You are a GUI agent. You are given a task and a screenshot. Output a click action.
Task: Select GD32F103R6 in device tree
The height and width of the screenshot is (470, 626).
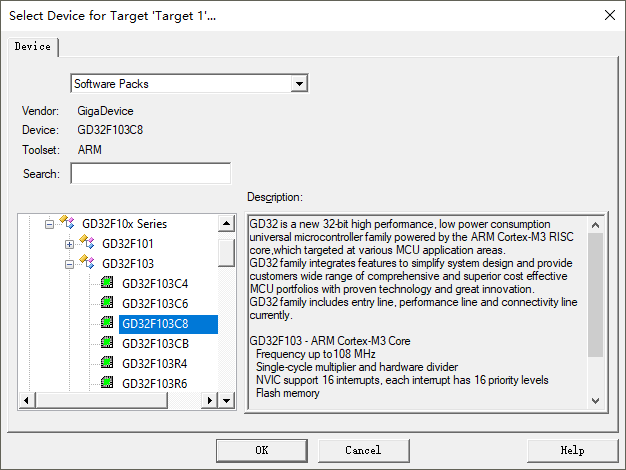pyautogui.click(x=155, y=384)
